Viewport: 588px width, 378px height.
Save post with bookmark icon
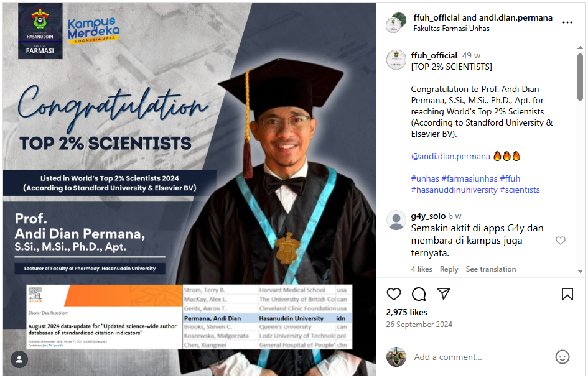(567, 294)
